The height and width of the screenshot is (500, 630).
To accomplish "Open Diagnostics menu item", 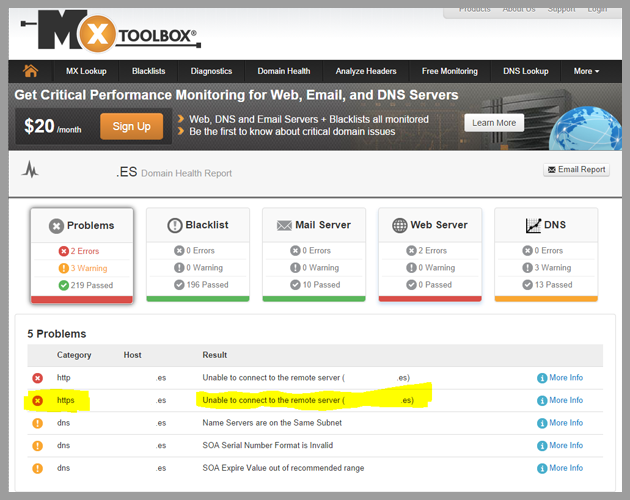I will pyautogui.click(x=211, y=71).
